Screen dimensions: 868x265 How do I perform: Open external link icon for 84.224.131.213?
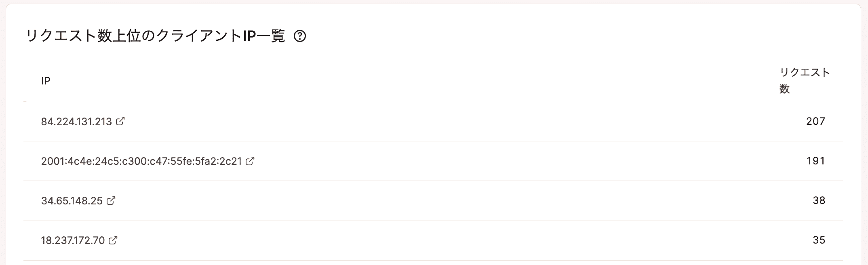[x=120, y=121]
